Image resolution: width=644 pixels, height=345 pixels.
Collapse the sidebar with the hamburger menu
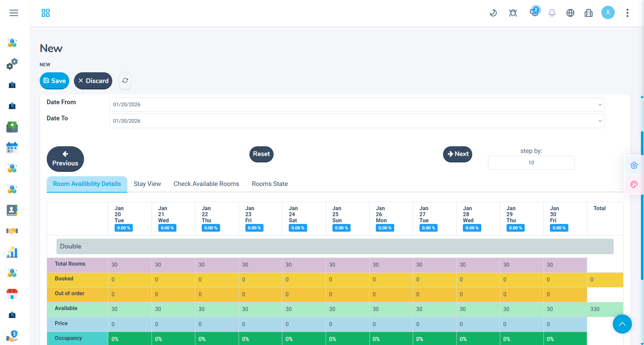pyautogui.click(x=14, y=13)
